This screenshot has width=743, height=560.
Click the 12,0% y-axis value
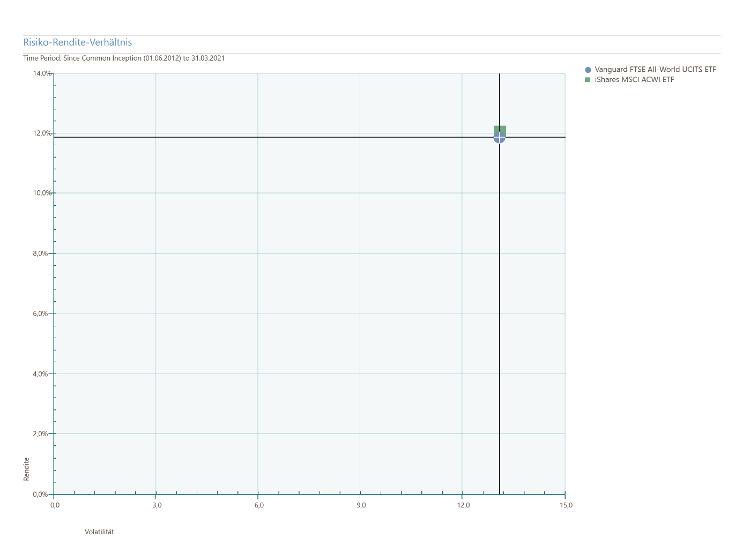click(41, 133)
